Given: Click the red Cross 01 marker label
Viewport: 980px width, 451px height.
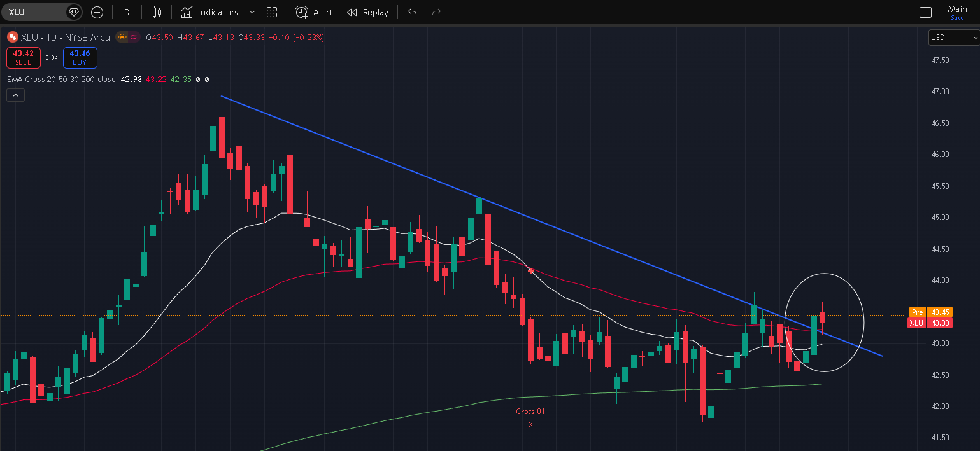Looking at the screenshot, I should point(530,412).
